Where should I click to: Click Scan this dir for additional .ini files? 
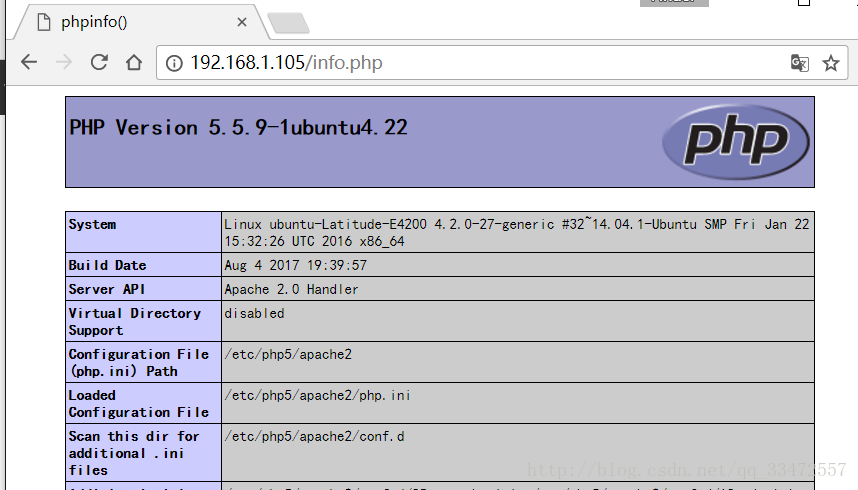(134, 453)
